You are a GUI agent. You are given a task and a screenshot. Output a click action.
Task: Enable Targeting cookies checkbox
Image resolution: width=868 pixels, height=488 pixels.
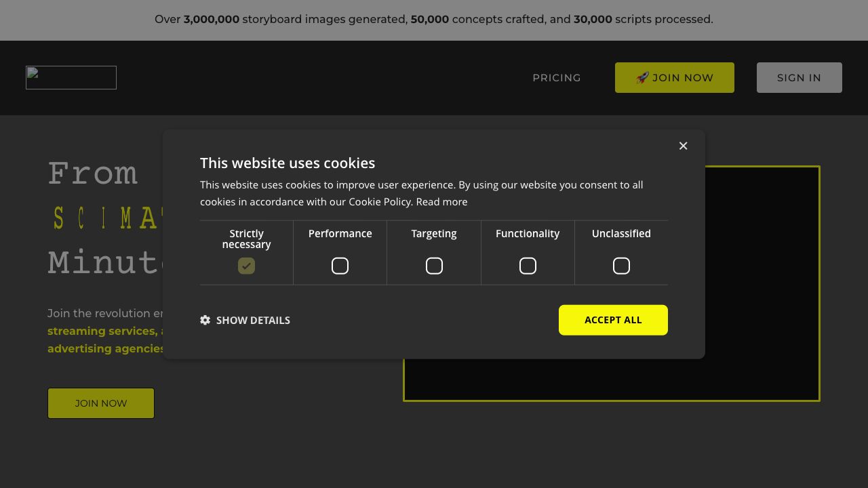[434, 266]
